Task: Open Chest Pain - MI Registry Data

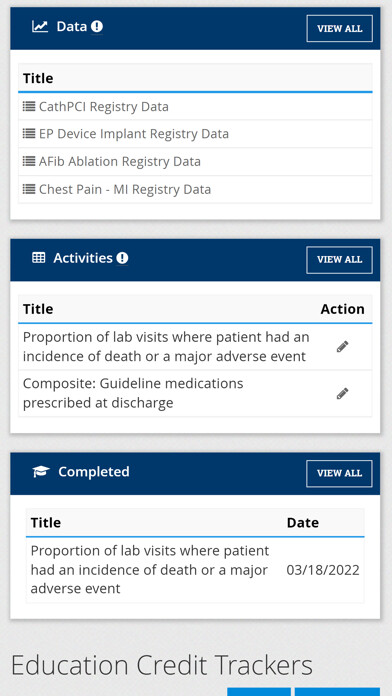Action: click(x=125, y=190)
